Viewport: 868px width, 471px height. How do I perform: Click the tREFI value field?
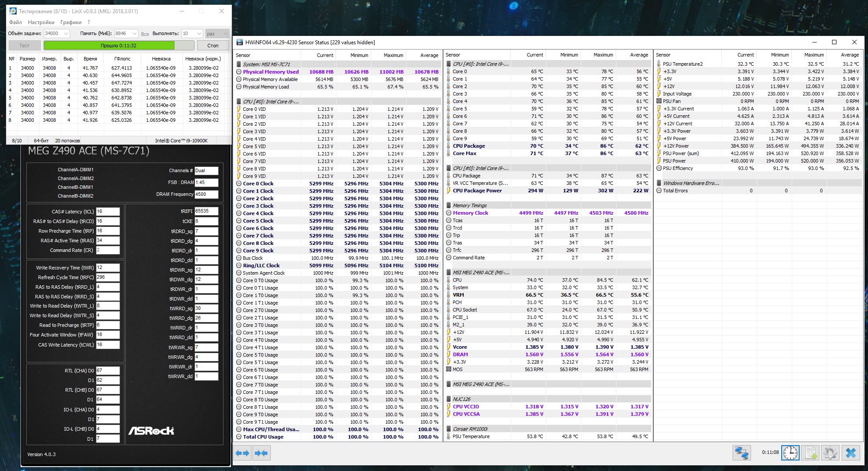point(206,211)
